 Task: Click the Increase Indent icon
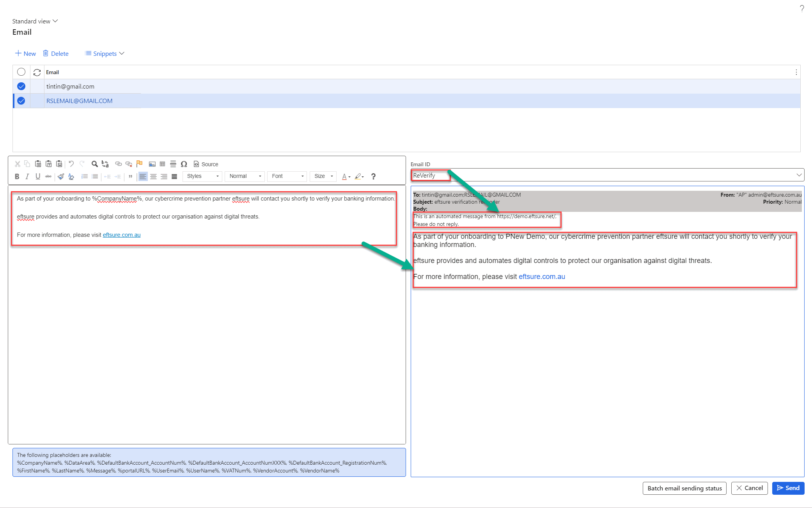point(117,176)
